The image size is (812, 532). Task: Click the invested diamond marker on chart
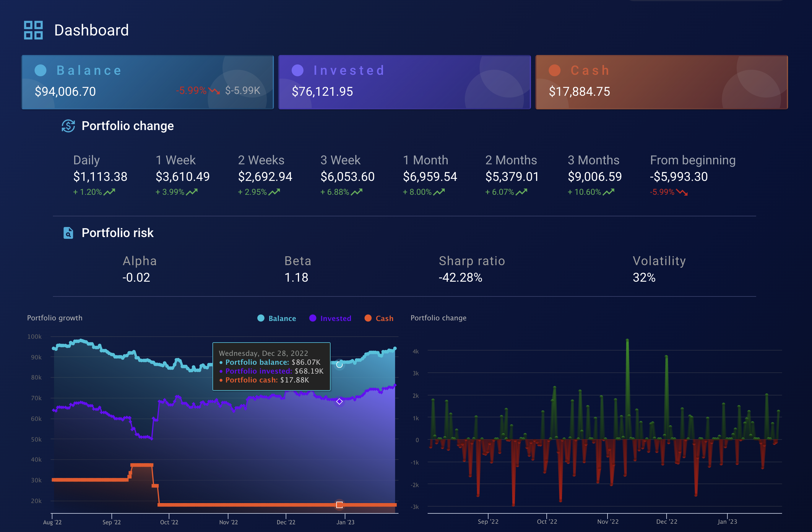339,401
